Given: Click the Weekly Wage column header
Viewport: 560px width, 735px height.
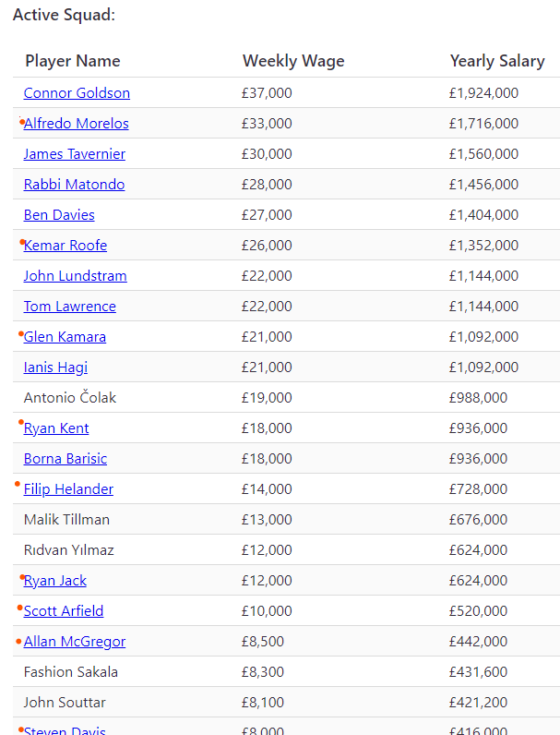Looking at the screenshot, I should (x=293, y=61).
